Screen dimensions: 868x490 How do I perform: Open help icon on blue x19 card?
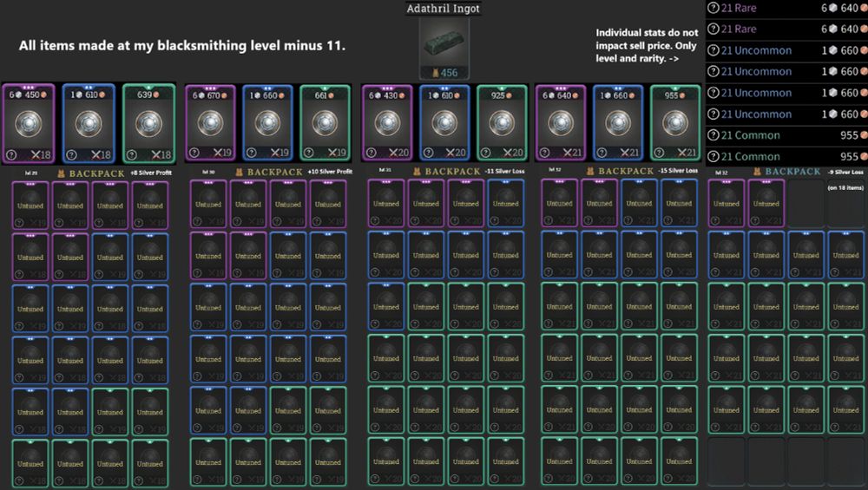click(x=252, y=153)
